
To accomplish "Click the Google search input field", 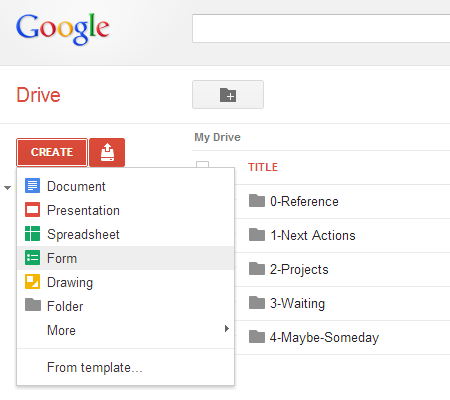I will coord(321,28).
